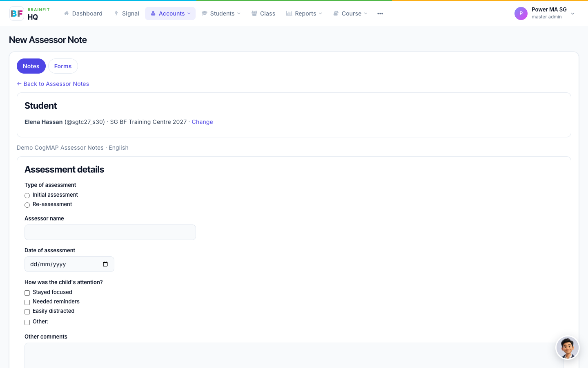Open the calendar picker icon in date field
The width and height of the screenshot is (588, 368).
pos(105,264)
